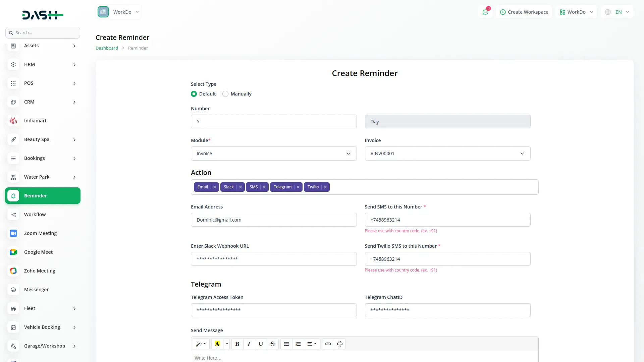Toggle strikethrough in message editor
This screenshot has height=362, width=644.
pos(272,344)
